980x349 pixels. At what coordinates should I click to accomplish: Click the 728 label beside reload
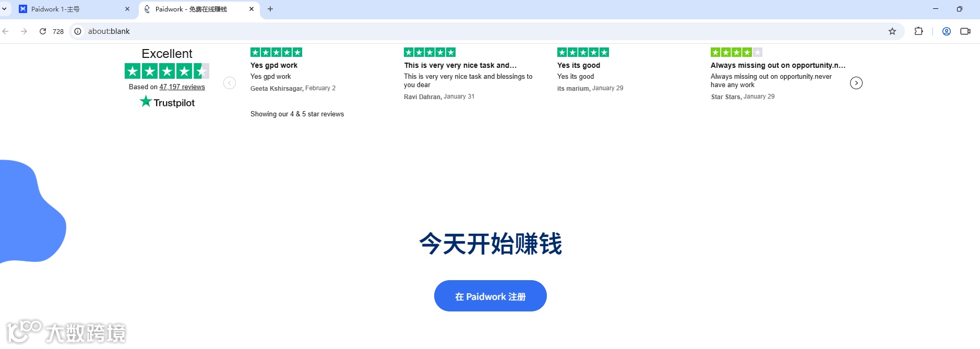point(58,31)
